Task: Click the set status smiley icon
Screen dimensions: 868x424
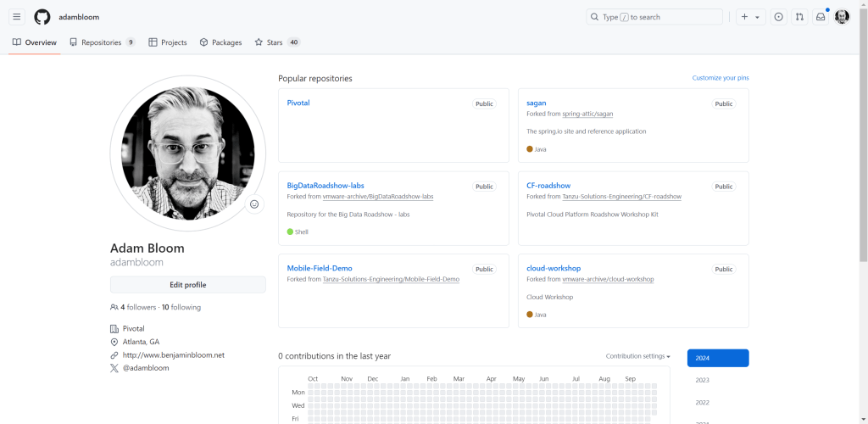Action: point(254,204)
